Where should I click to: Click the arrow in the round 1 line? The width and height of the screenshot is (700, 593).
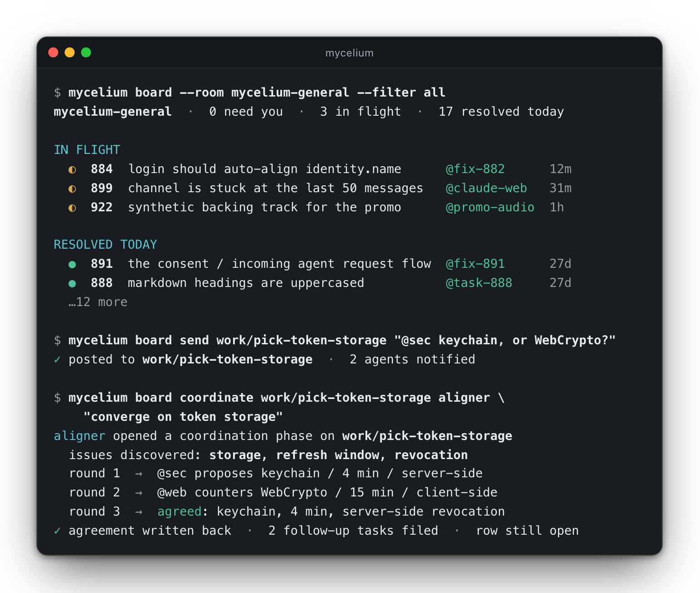(139, 474)
